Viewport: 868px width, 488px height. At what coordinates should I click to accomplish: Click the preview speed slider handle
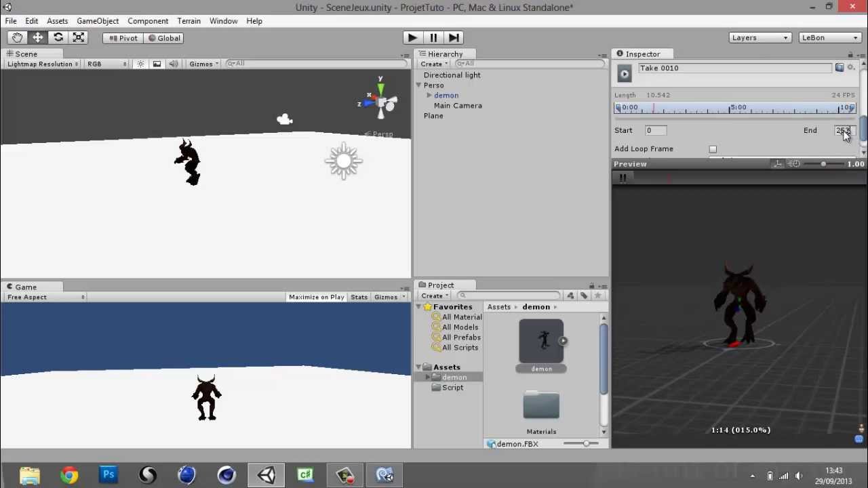coord(823,164)
